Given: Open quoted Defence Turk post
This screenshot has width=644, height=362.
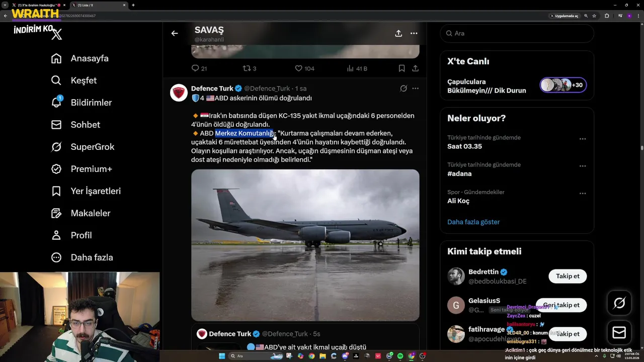Looking at the screenshot, I should tap(305, 337).
